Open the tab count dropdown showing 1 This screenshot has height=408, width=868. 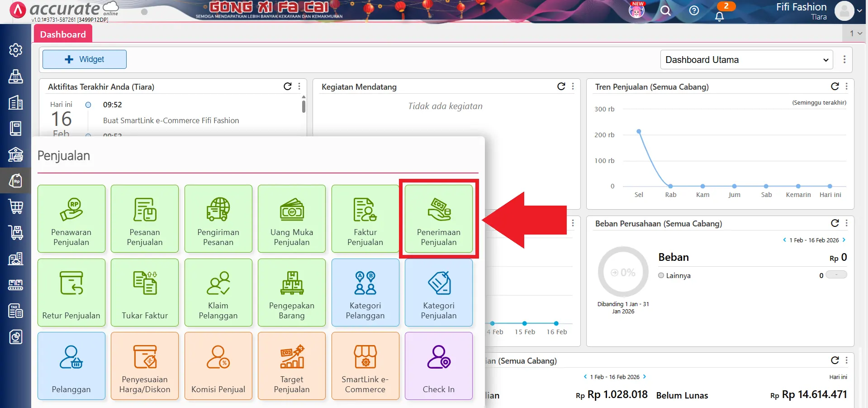tap(854, 33)
